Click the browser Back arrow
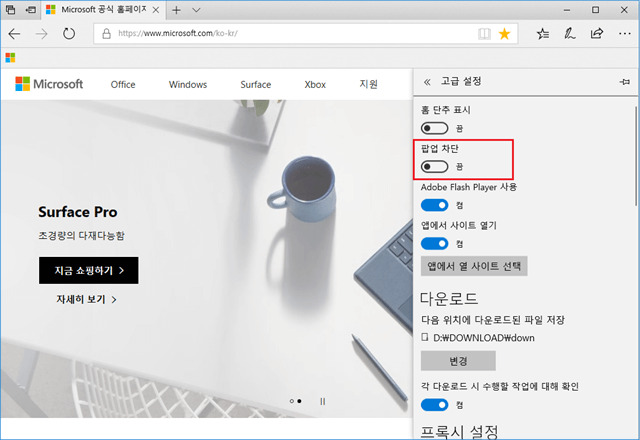Screen dimensions: 640x440 point(16,34)
